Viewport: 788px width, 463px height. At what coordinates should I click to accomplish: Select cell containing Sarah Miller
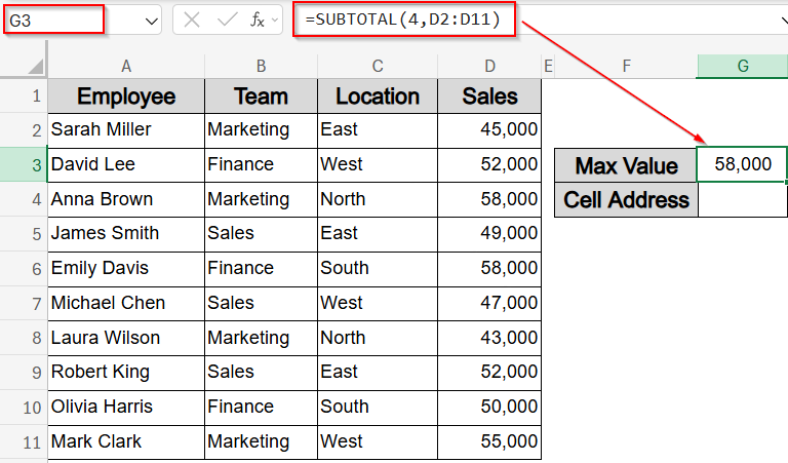coord(126,129)
